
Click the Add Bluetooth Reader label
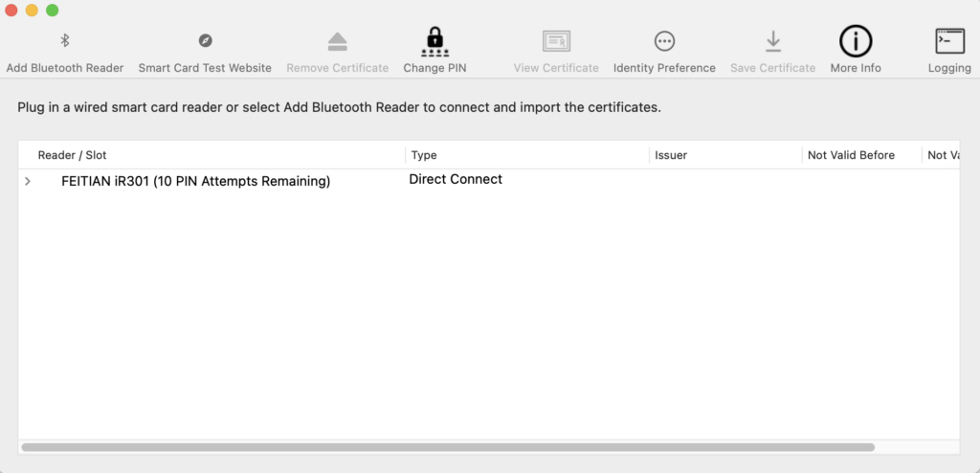(65, 68)
